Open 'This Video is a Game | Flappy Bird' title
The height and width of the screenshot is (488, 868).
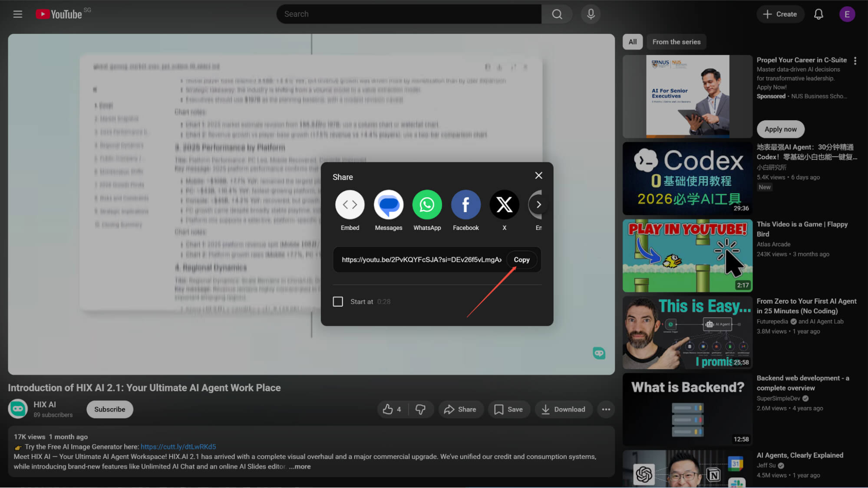[x=802, y=229]
